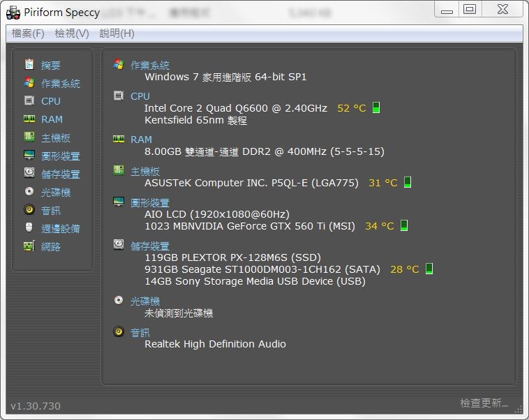The image size is (529, 420).
Task: Click the hard drive icon beside sidebar 儲存裝置
Action: coord(29,173)
